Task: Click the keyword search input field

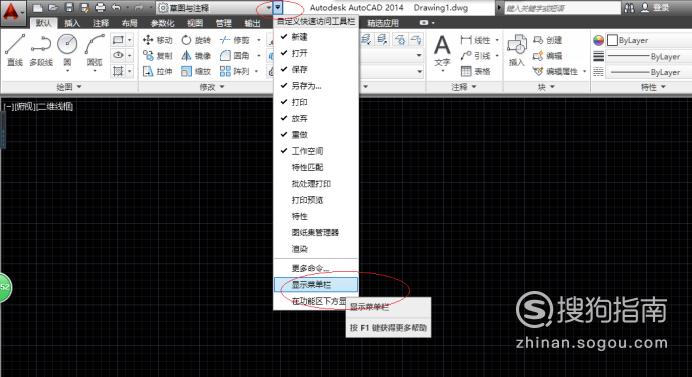Action: coord(562,8)
